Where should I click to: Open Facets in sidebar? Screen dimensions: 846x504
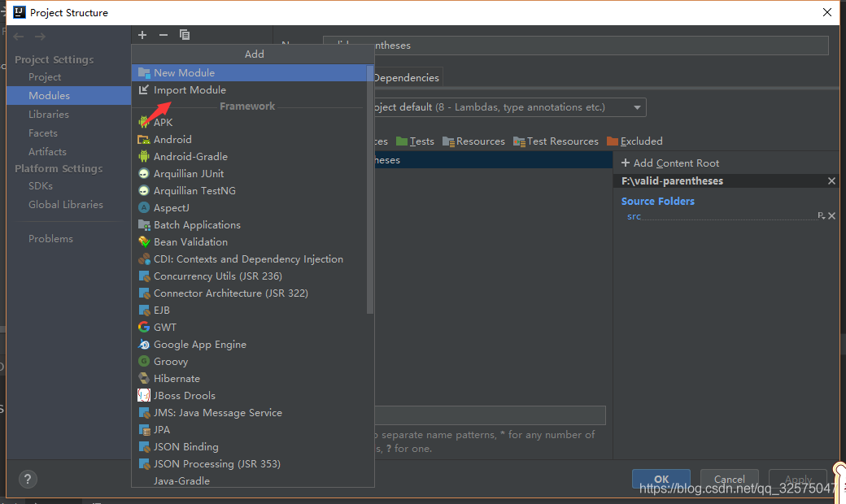(x=43, y=133)
